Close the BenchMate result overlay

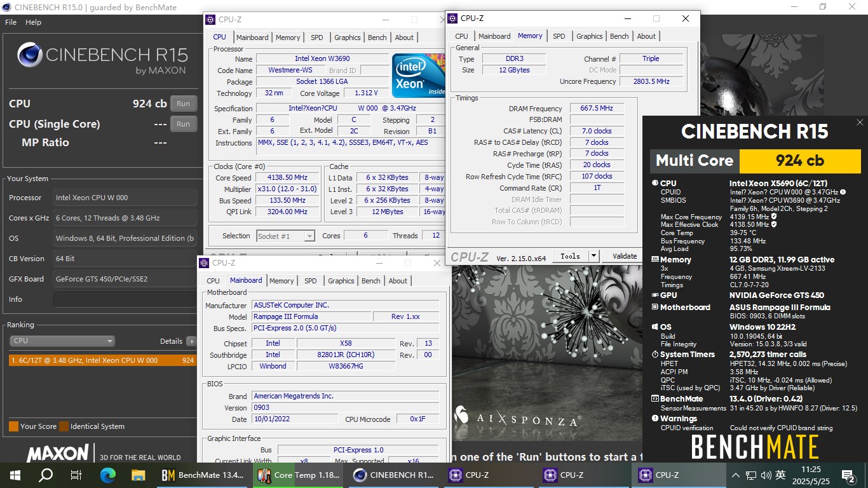(860, 123)
